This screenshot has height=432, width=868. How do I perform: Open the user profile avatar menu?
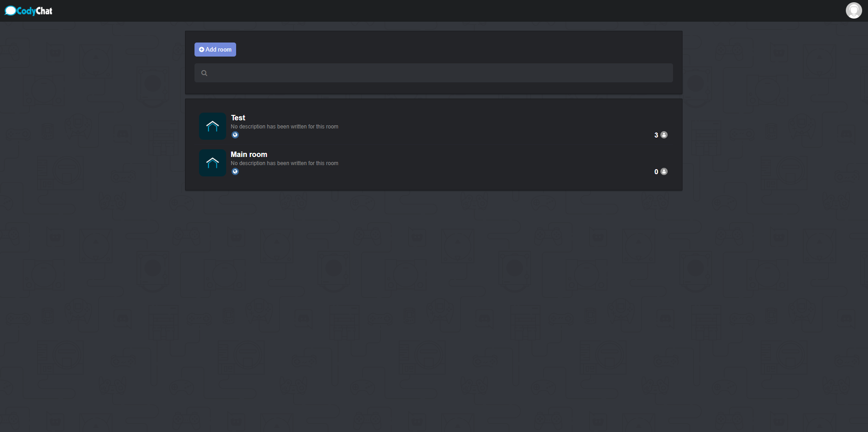(854, 10)
